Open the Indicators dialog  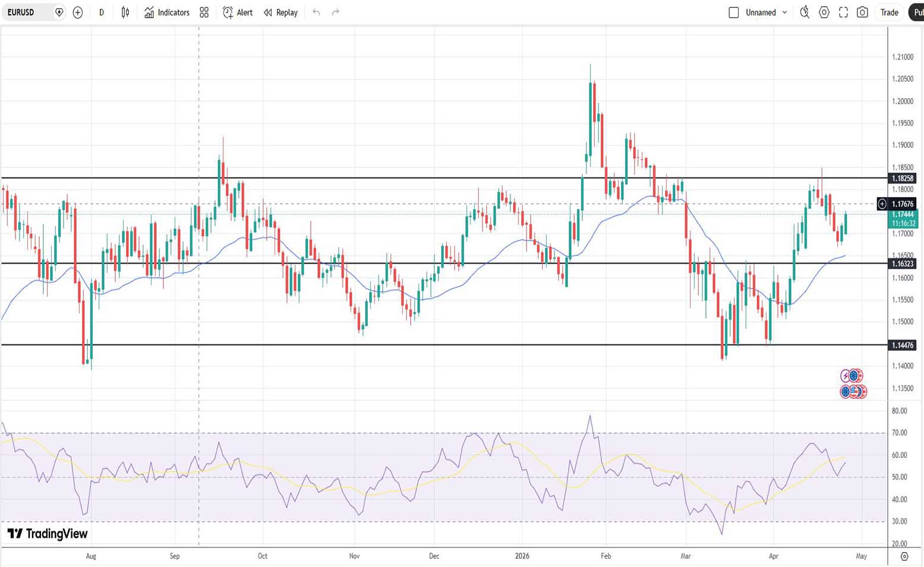pyautogui.click(x=167, y=12)
